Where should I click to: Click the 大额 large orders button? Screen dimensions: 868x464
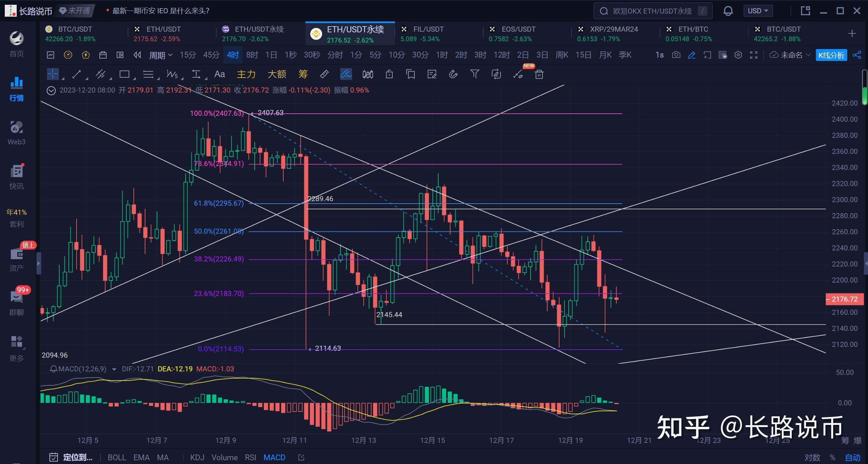click(277, 74)
